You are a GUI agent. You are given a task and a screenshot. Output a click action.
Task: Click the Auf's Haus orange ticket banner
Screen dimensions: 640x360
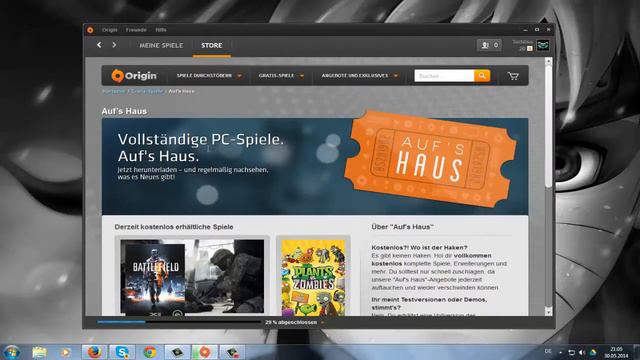coord(430,159)
